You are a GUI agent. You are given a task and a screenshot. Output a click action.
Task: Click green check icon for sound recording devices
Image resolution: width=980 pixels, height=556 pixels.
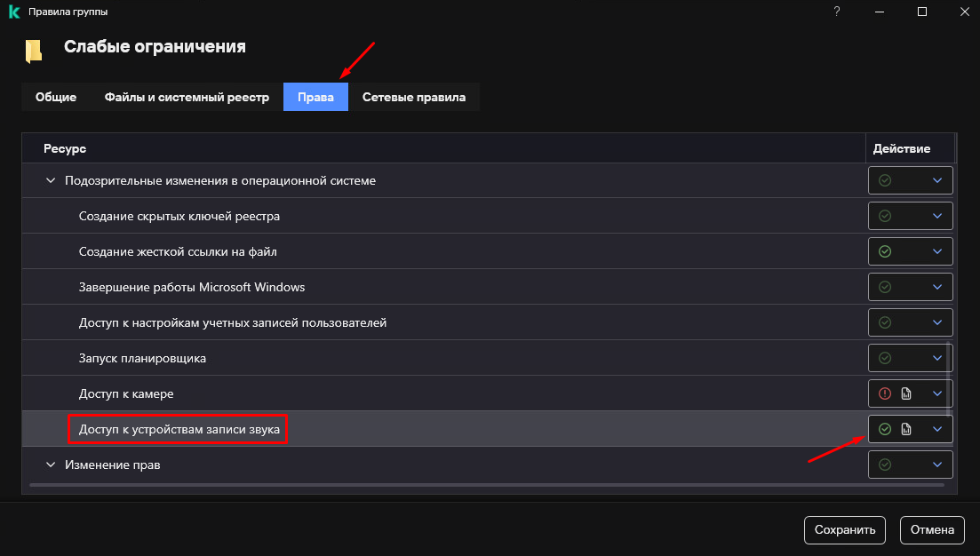pos(884,429)
